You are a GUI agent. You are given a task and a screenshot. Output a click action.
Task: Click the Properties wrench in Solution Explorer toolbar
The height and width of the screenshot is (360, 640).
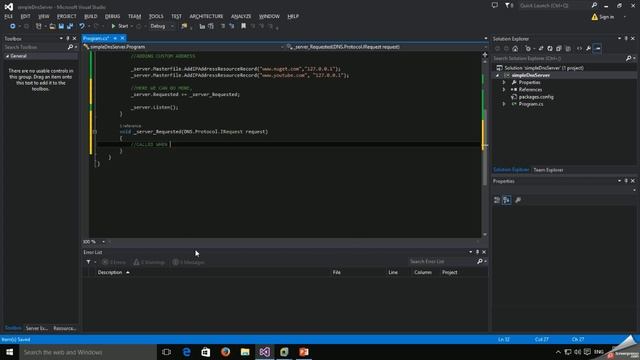pyautogui.click(x=588, y=49)
